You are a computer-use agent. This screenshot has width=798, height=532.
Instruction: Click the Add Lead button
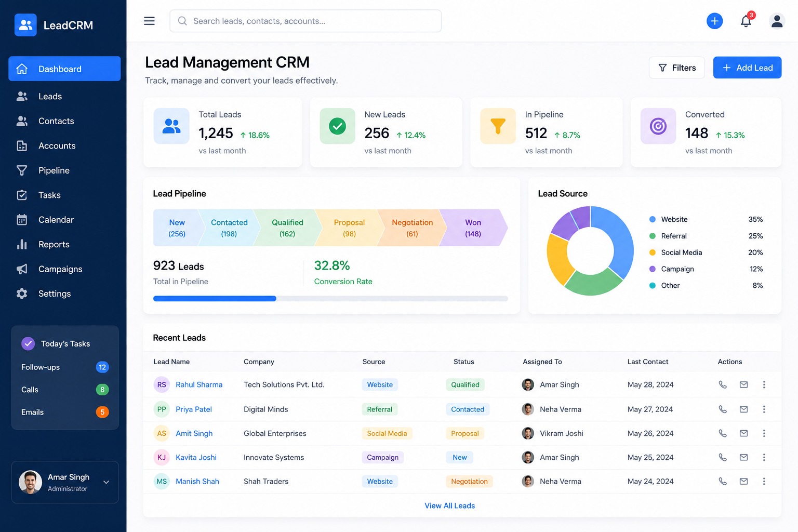pos(747,68)
